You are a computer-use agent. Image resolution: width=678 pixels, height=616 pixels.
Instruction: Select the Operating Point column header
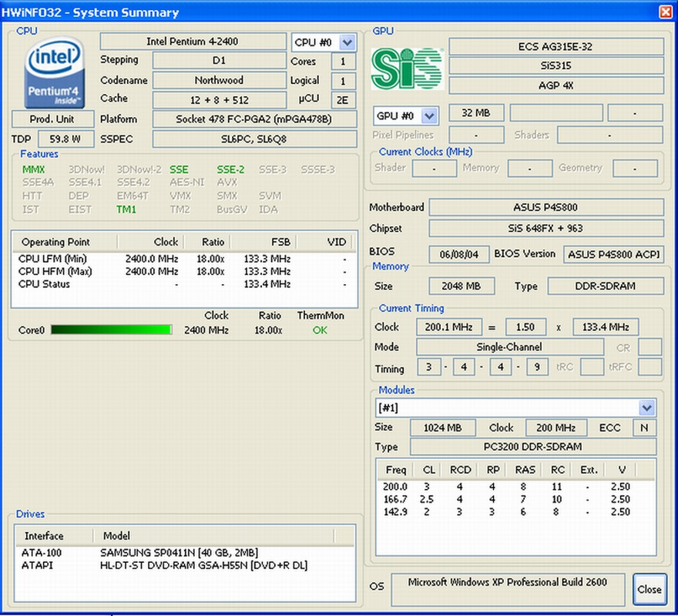65,242
